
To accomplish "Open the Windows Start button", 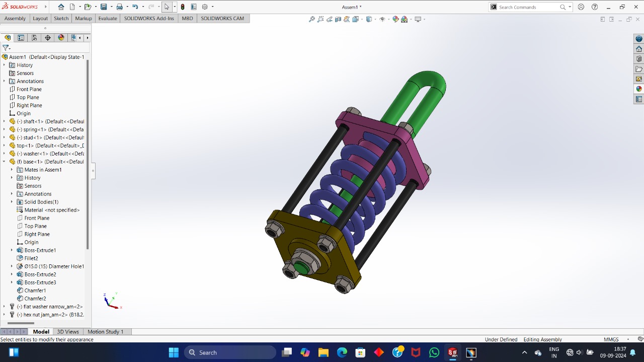I will point(174,352).
